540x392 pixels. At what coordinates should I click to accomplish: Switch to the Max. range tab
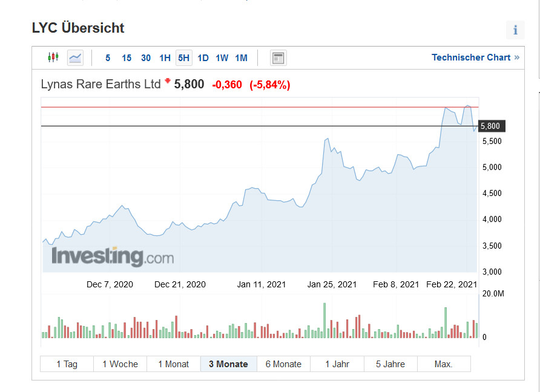(x=444, y=364)
